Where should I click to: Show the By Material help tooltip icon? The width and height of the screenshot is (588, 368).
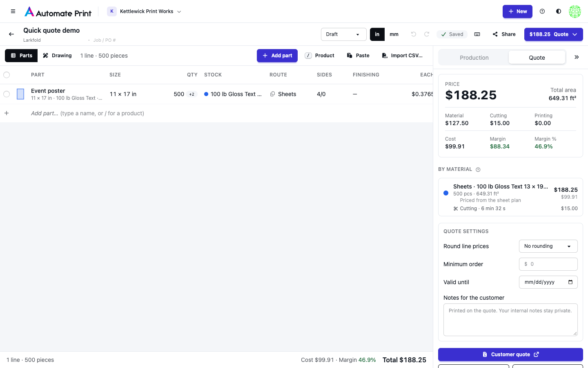pos(478,170)
